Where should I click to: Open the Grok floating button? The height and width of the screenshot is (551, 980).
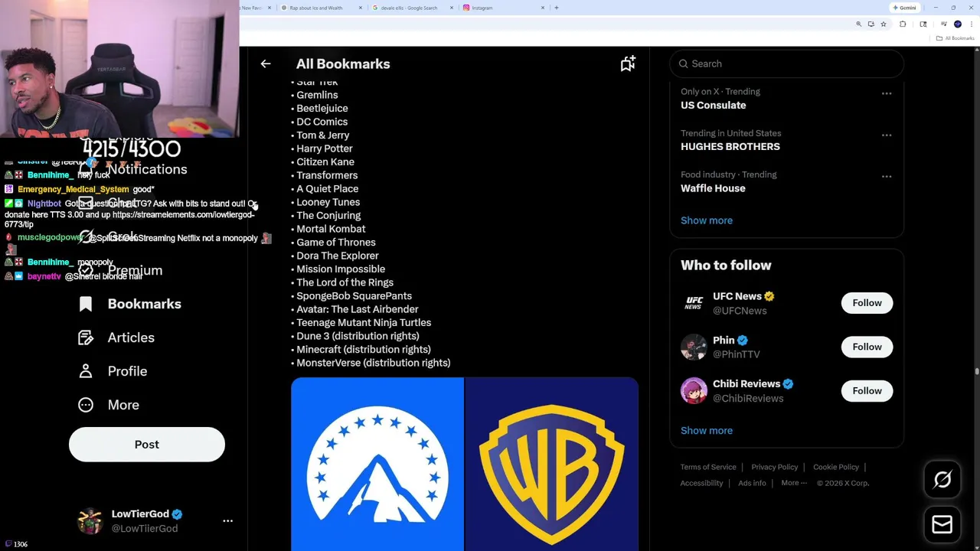942,480
